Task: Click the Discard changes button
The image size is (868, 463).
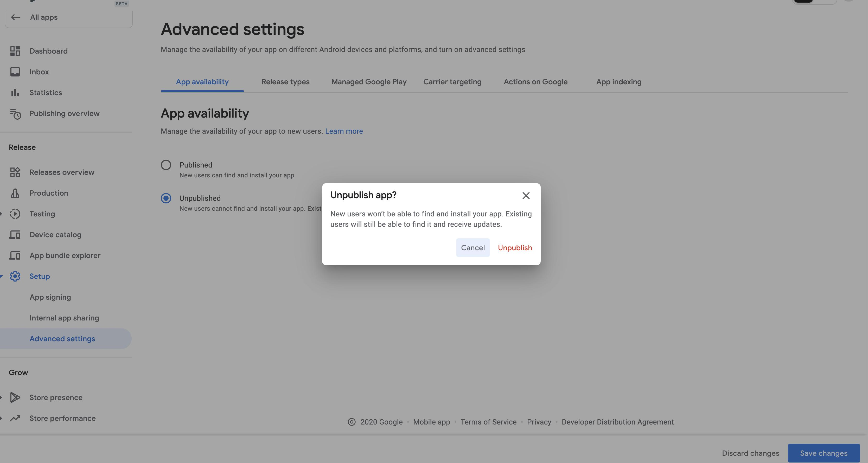Action: pos(750,453)
